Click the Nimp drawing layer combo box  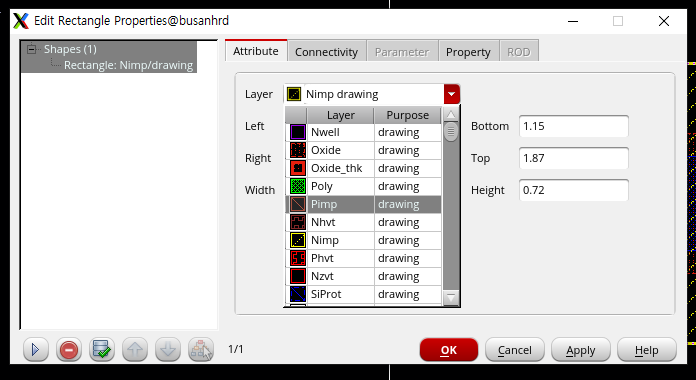coord(372,94)
